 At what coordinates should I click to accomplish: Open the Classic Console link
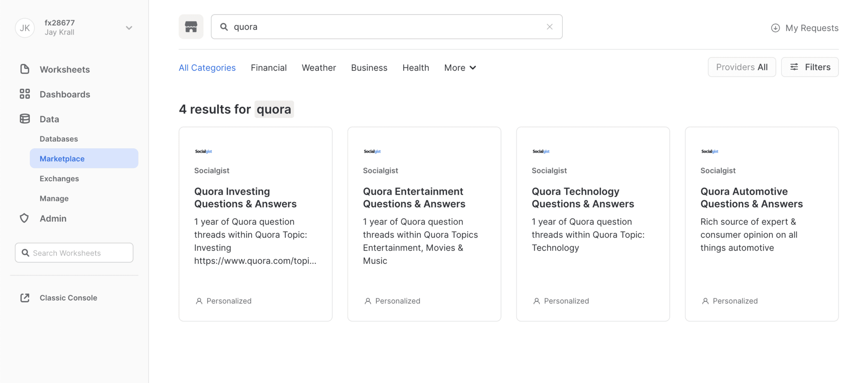[x=68, y=298]
